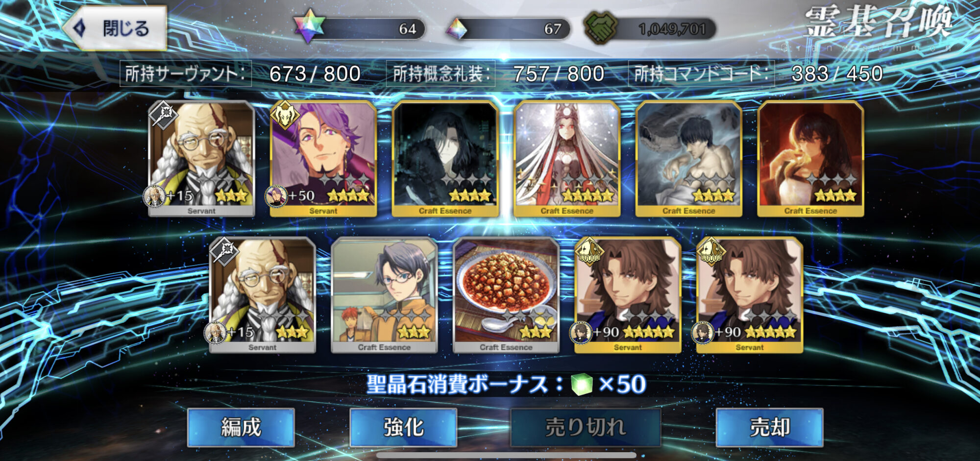This screenshot has height=461, width=980.
Task: Open the mapo tofu Craft Essence card
Action: (x=506, y=295)
